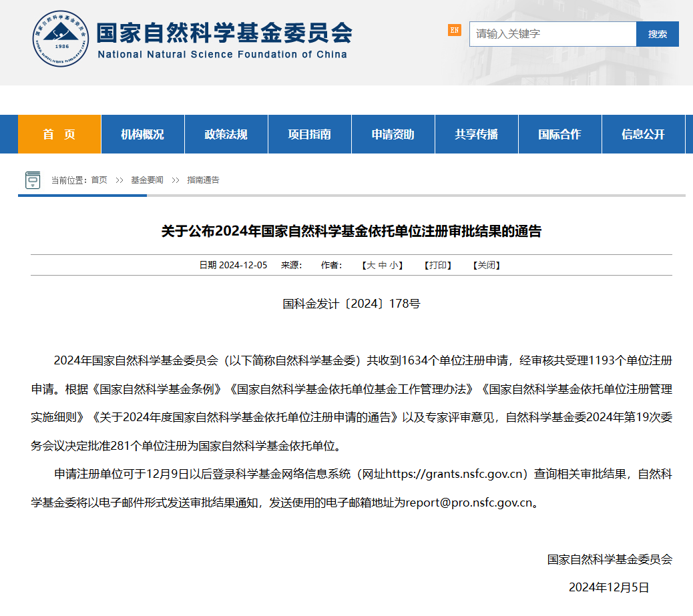
Task: Set font size to 小 (small)
Action: pyautogui.click(x=394, y=265)
